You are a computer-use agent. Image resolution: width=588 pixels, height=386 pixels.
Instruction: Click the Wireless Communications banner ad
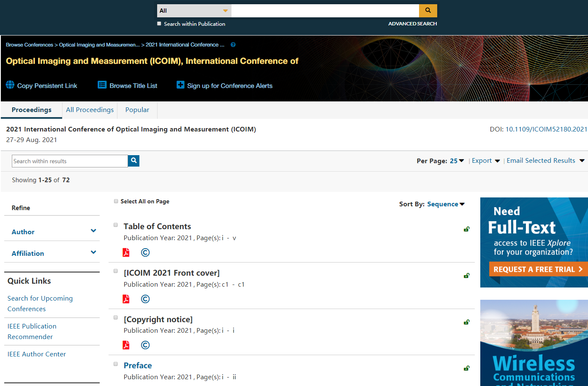534,343
